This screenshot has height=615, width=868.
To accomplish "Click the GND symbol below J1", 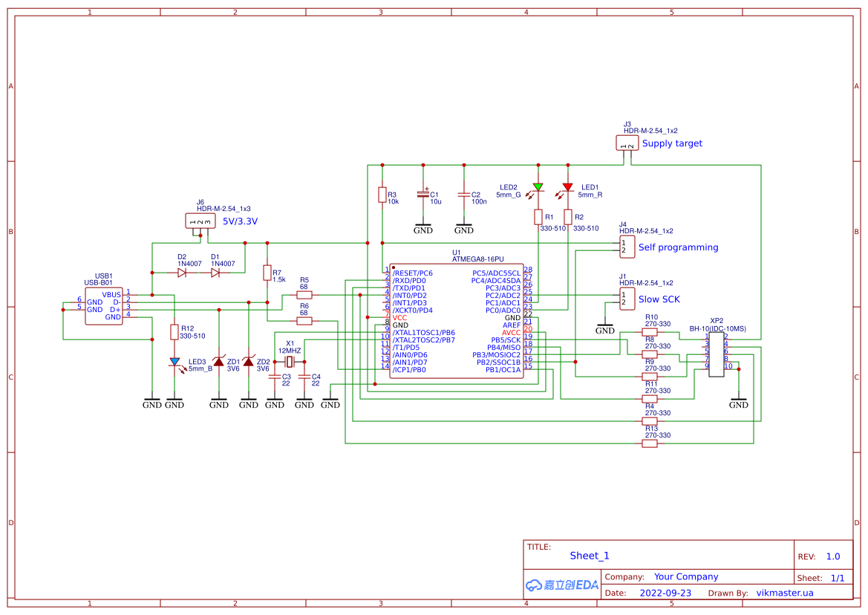I will click(x=605, y=325).
